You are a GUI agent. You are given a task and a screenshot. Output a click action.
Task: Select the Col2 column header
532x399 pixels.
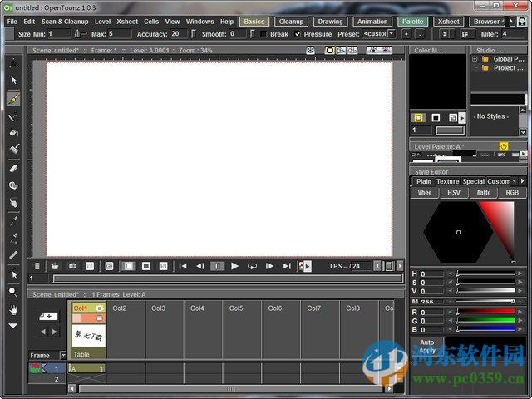[x=126, y=308]
